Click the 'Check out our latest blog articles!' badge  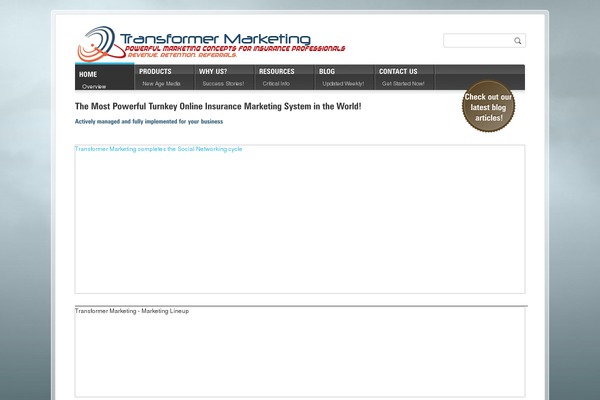488,106
